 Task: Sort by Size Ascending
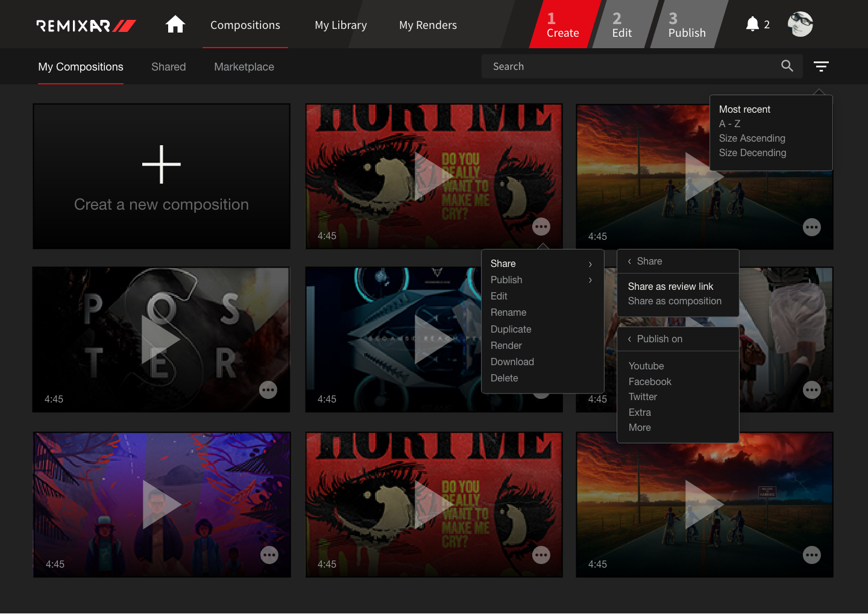[x=752, y=138]
